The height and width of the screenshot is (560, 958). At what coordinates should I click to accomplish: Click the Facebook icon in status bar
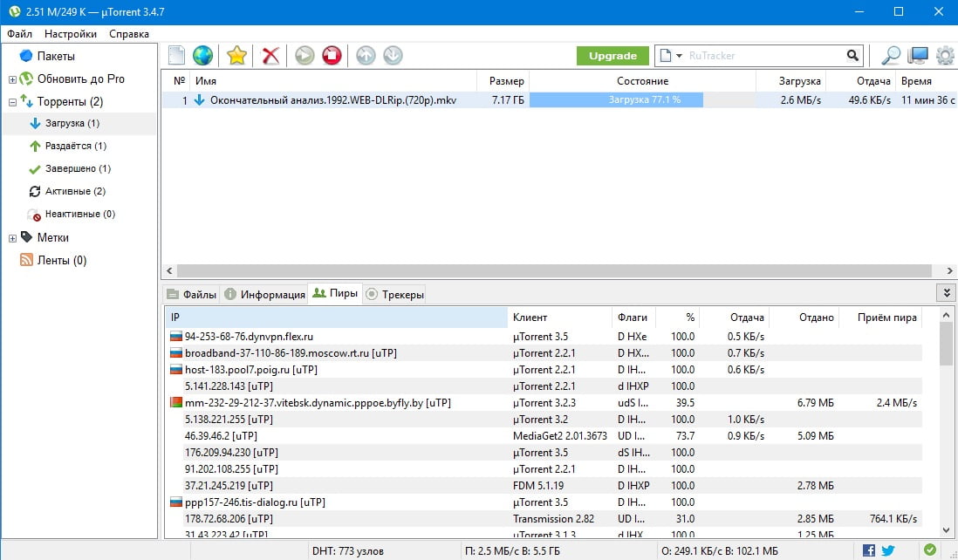tap(869, 550)
